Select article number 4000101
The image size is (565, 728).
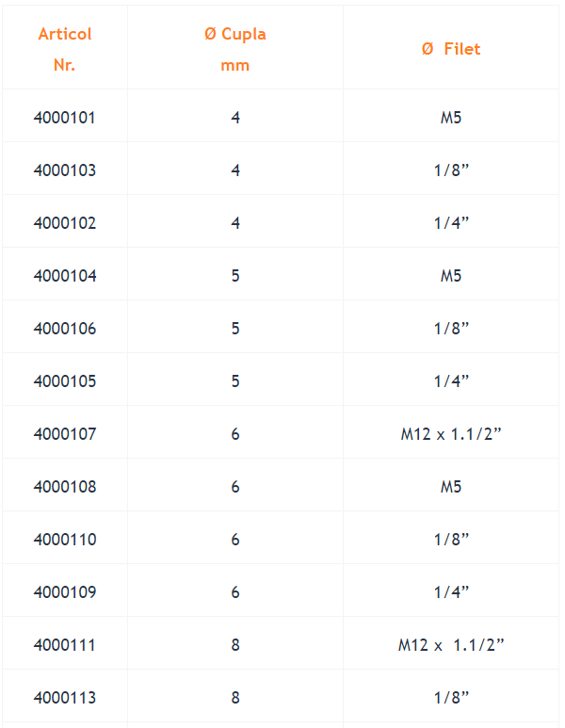pos(65,118)
